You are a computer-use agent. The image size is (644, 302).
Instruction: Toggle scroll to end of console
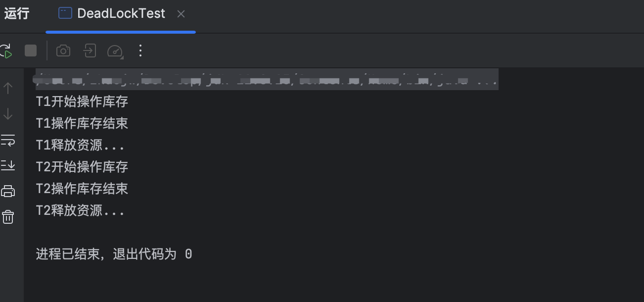click(x=8, y=165)
